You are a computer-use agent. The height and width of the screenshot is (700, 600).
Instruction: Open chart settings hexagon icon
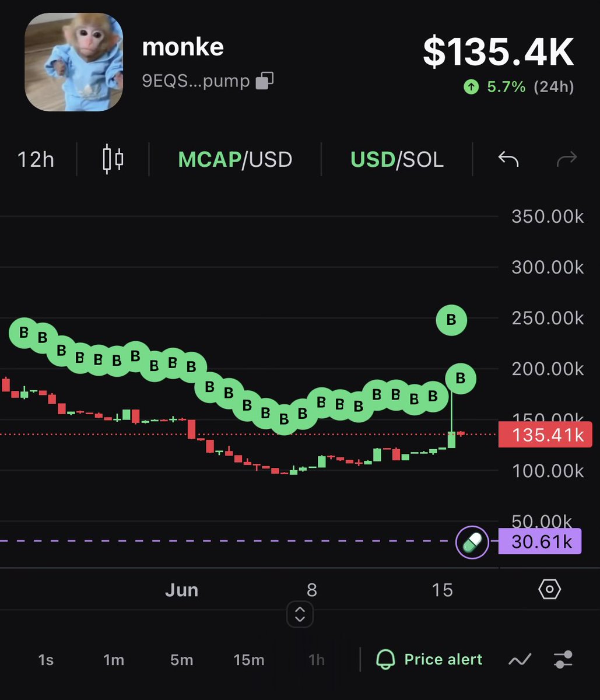(x=549, y=590)
